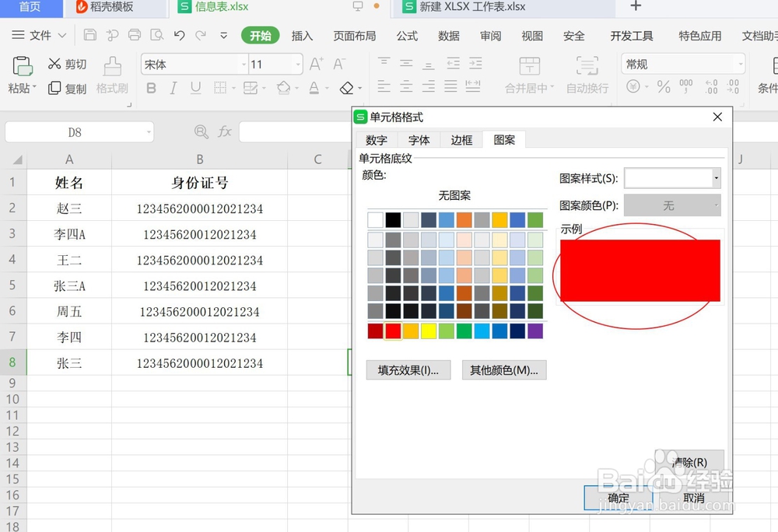Click the cell borders icon
Image resolution: width=778 pixels, height=532 pixels.
220,88
